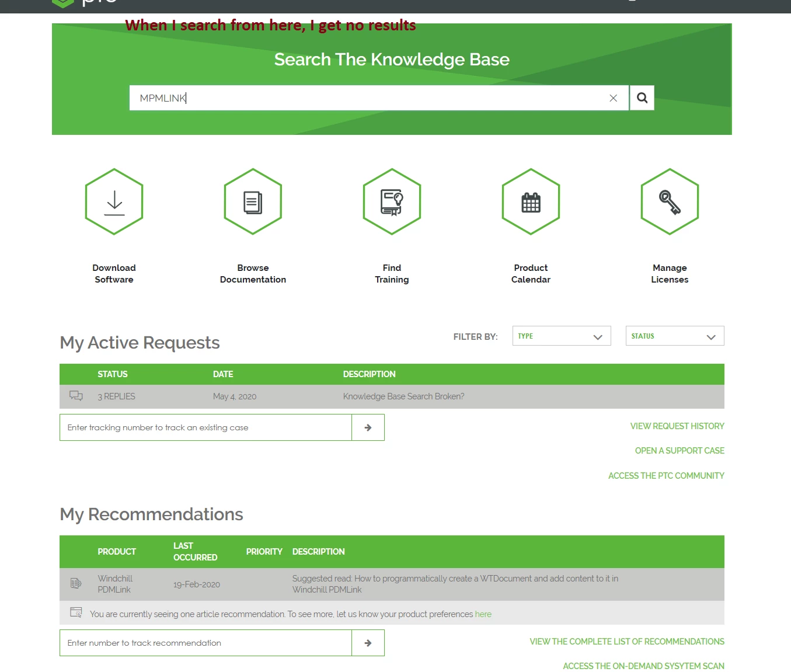Open VIEW THE COMPLETE LIST OF RECOMMENDATIONS

click(x=627, y=642)
